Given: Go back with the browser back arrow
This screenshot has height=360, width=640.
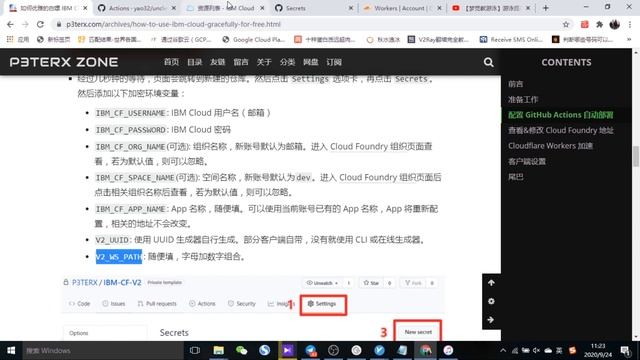Looking at the screenshot, I should 10,24.
